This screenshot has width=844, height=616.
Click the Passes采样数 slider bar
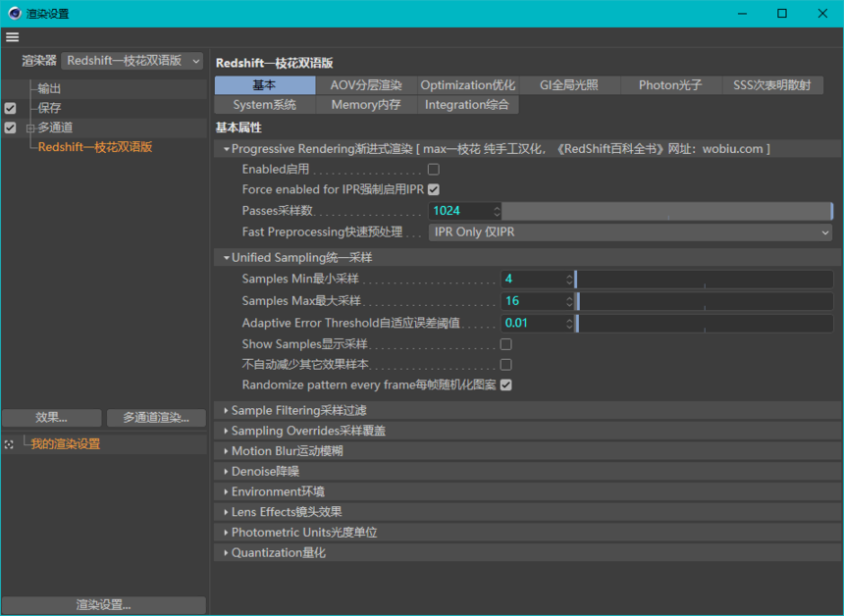point(667,211)
